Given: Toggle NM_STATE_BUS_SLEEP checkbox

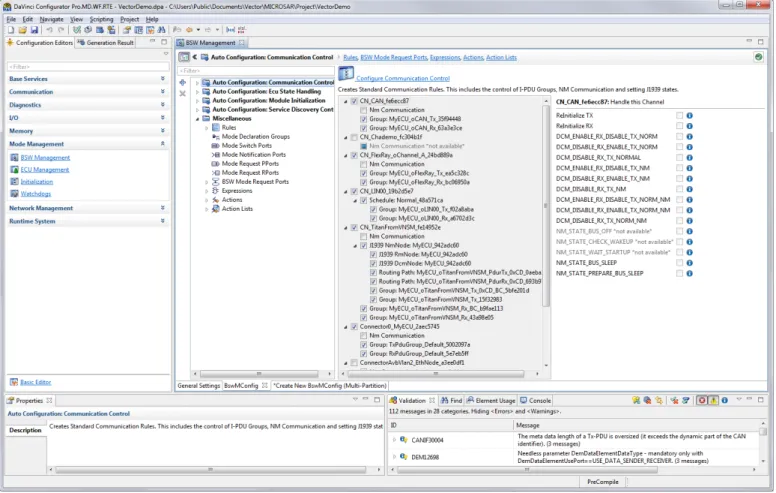Looking at the screenshot, I should tap(679, 263).
